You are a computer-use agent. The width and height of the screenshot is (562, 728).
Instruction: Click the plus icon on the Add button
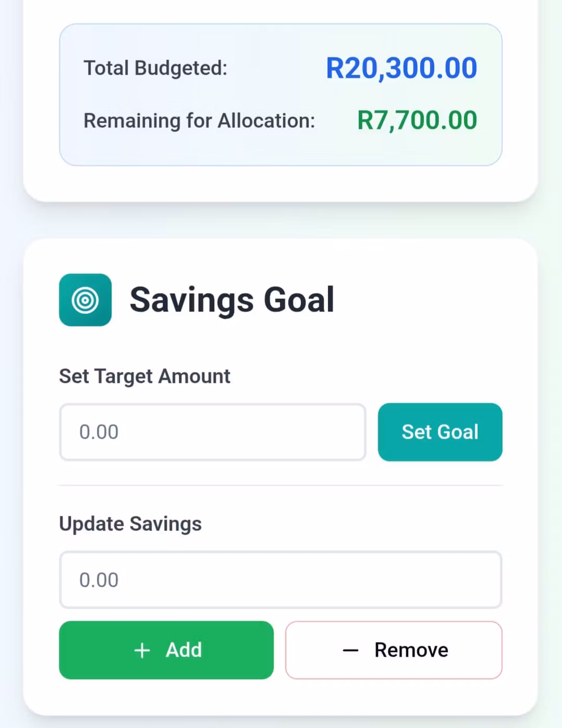coord(142,650)
